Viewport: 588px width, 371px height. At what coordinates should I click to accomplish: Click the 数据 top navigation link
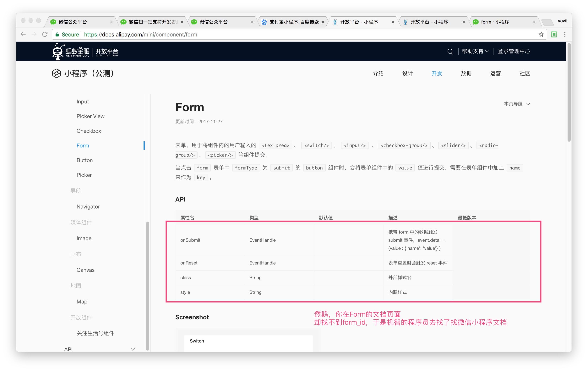tap(466, 73)
